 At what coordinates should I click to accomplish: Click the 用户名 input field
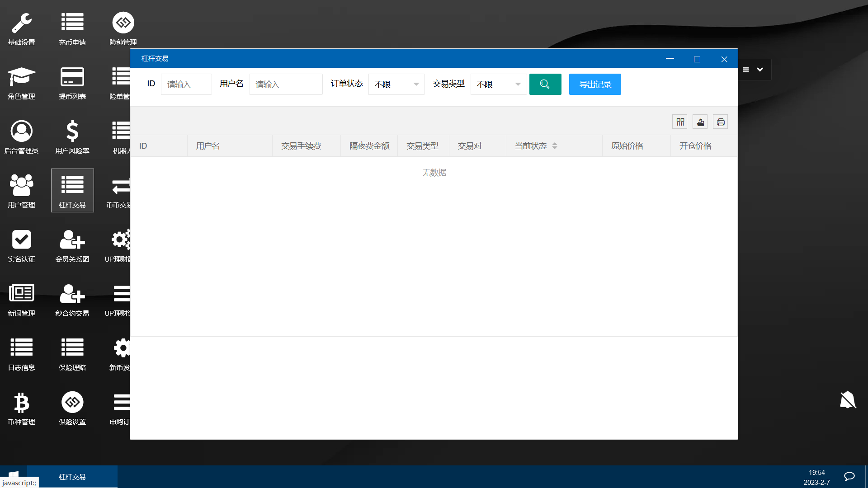click(x=286, y=84)
